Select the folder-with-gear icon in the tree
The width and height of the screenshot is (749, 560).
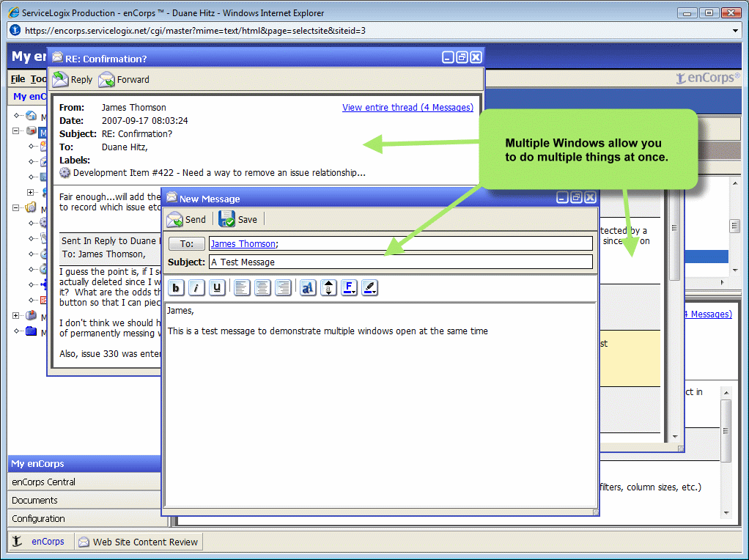pyautogui.click(x=31, y=207)
